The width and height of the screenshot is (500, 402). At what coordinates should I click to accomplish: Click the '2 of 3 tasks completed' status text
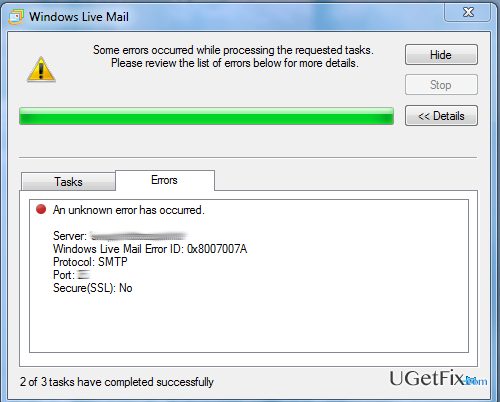click(117, 382)
